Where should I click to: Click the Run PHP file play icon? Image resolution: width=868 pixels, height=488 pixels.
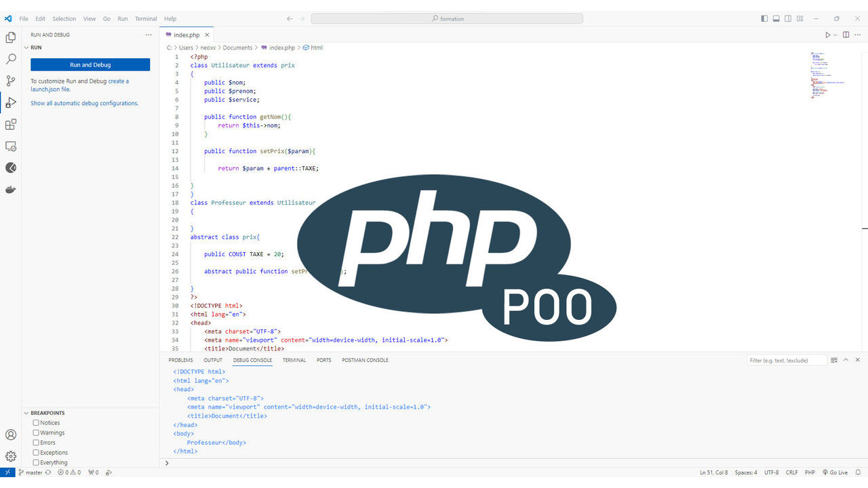coord(827,35)
